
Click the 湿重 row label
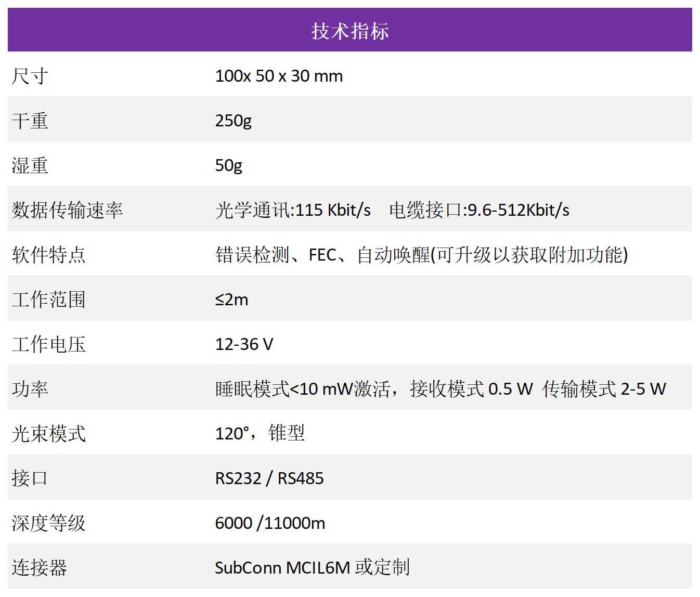(x=30, y=166)
